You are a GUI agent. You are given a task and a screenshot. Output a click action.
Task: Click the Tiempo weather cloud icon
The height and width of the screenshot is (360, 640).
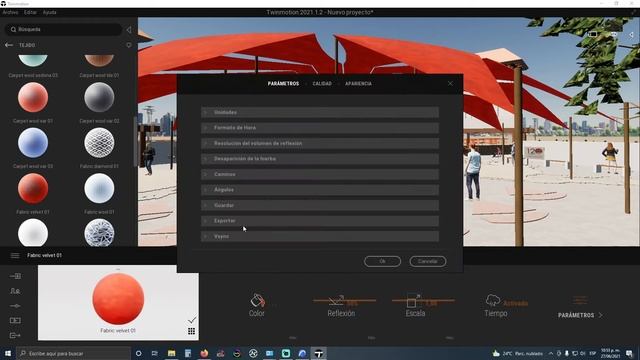pos(493,300)
